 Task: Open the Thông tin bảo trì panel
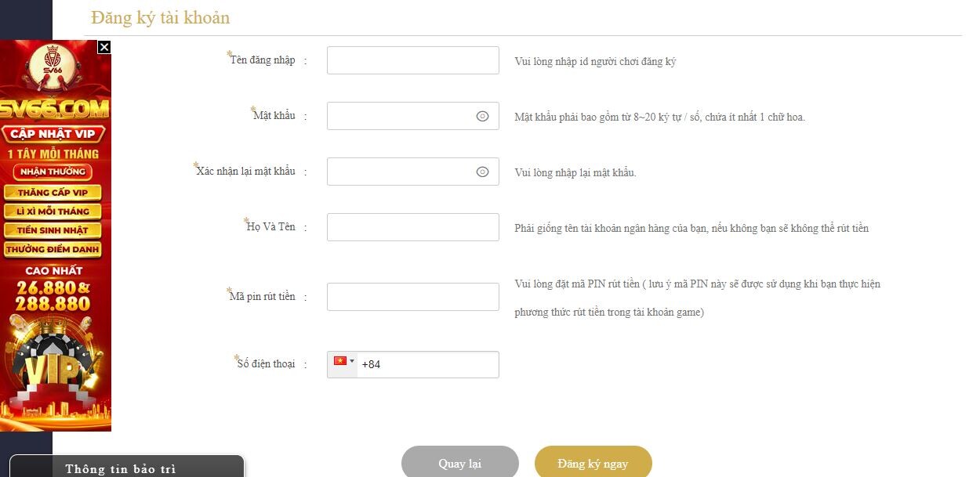[x=122, y=468]
